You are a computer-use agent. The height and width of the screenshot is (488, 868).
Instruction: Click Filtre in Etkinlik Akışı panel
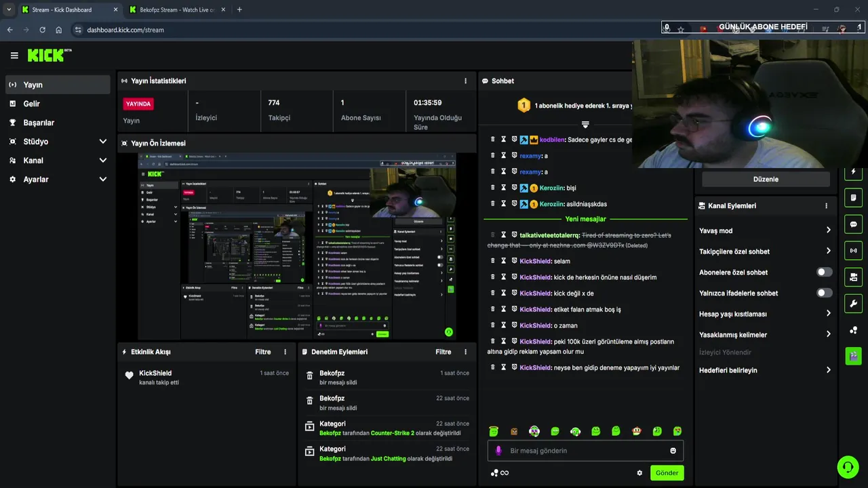[263, 352]
